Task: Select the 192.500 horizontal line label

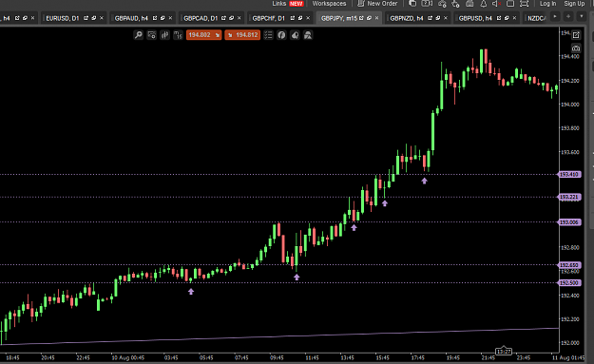Action: point(569,283)
